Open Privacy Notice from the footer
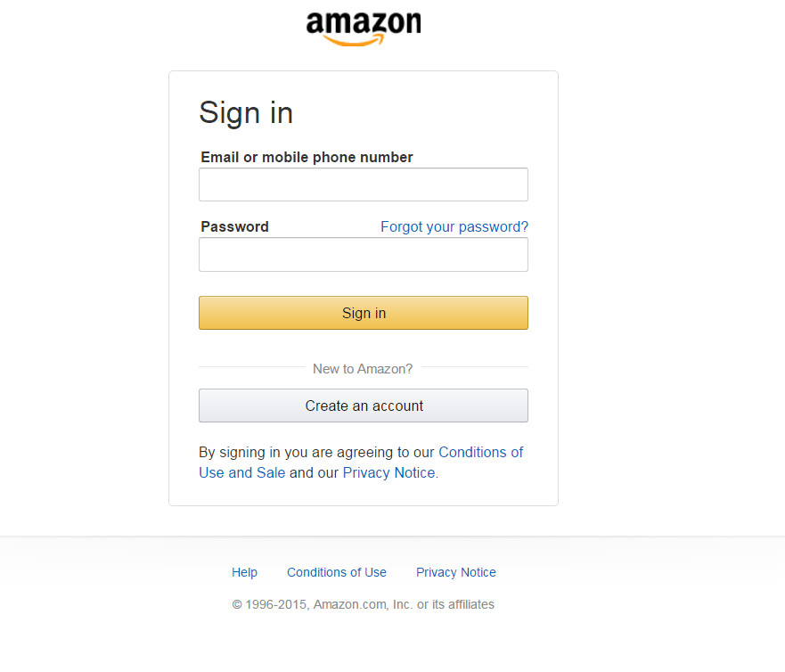The width and height of the screenshot is (785, 672). (455, 572)
